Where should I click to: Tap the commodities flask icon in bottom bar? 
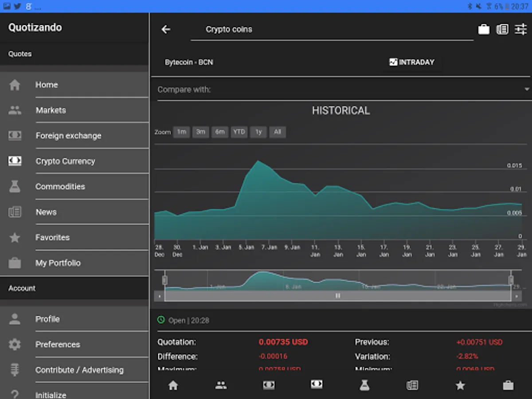(364, 385)
